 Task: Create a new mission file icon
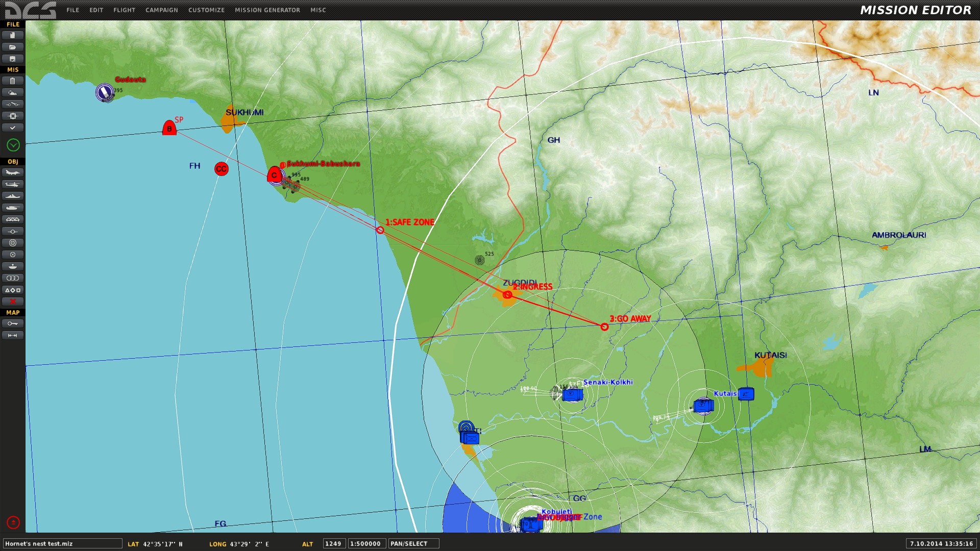(x=13, y=35)
